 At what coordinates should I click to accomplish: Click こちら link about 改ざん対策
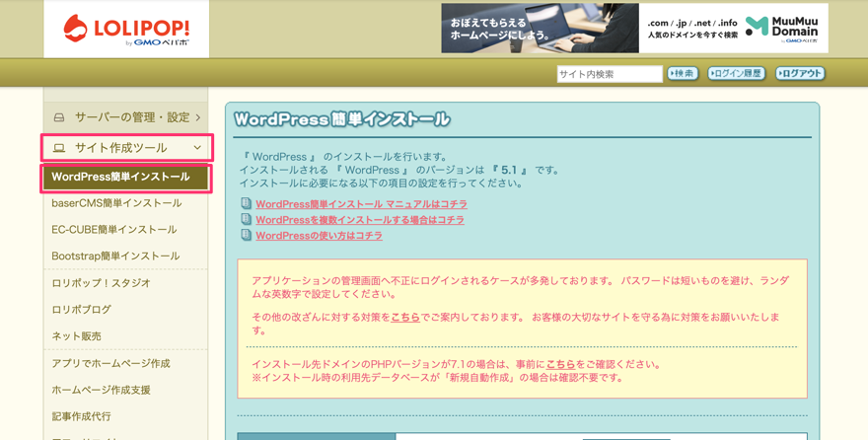tap(405, 317)
